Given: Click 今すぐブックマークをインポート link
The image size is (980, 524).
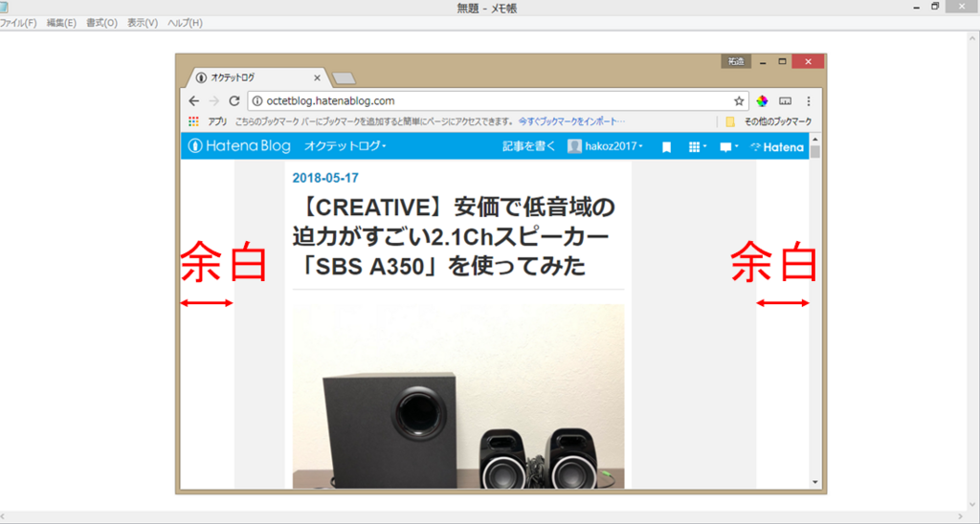Looking at the screenshot, I should coord(571,121).
